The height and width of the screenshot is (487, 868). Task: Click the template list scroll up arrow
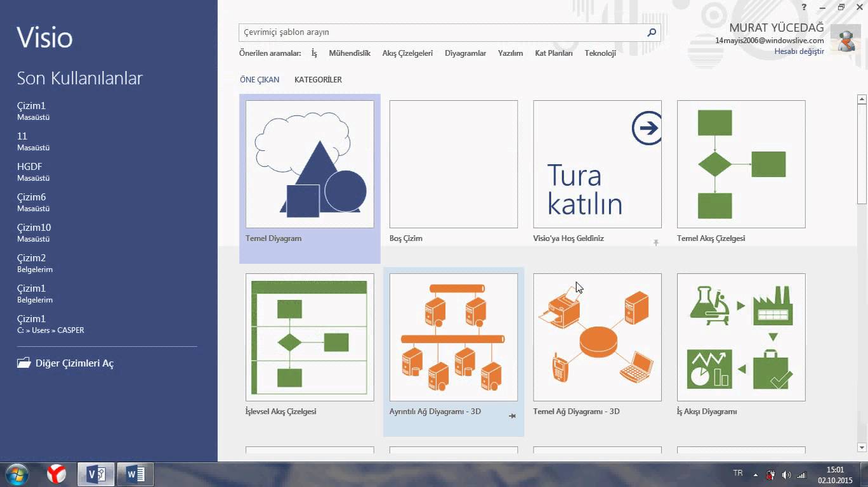(x=862, y=99)
